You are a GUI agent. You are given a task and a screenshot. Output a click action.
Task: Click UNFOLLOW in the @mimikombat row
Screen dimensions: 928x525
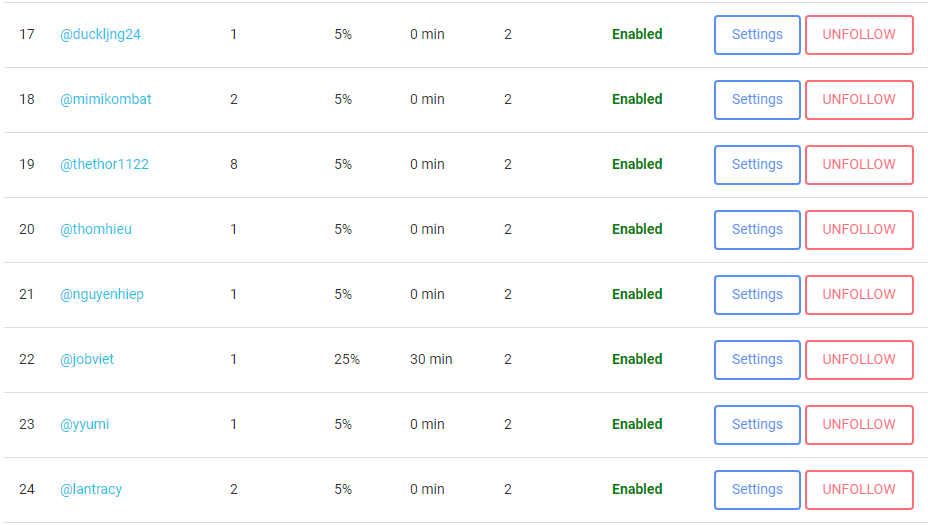[x=859, y=99]
